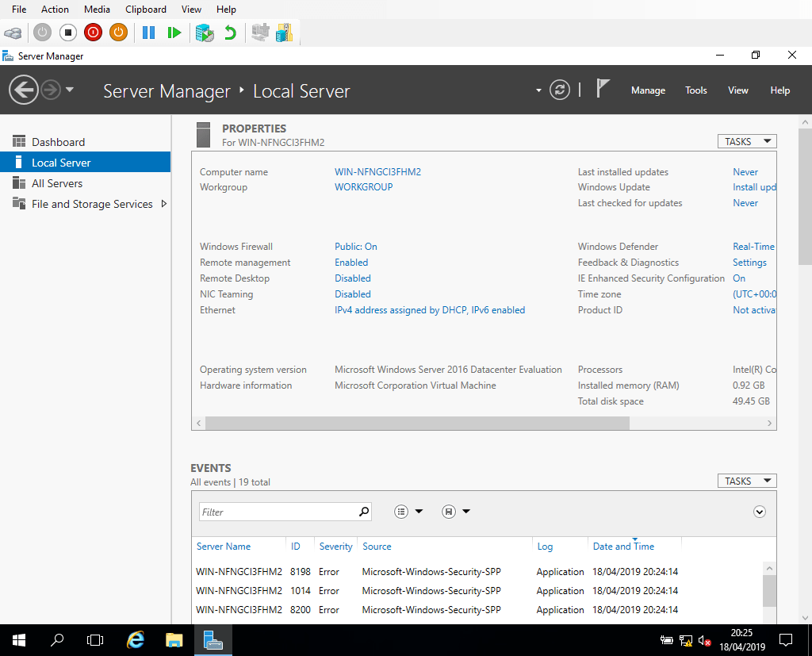
Task: Click the events filter search magnifier icon
Action: [364, 512]
